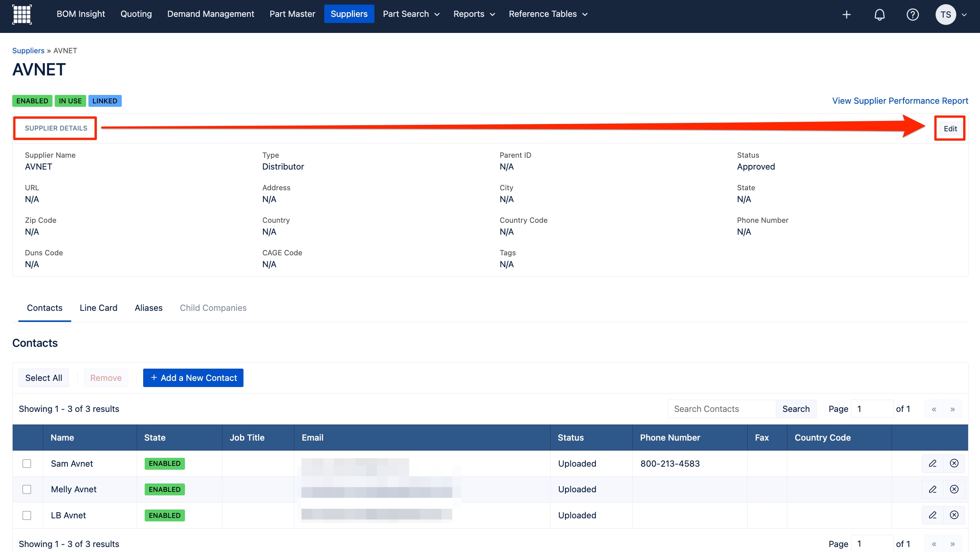
Task: Click the ENABLED status badge at top
Action: point(32,101)
